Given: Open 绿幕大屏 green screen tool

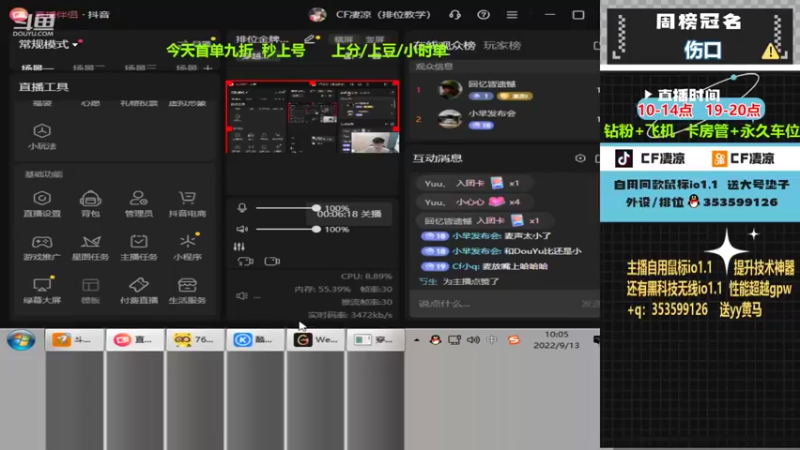Looking at the screenshot, I should click(42, 291).
